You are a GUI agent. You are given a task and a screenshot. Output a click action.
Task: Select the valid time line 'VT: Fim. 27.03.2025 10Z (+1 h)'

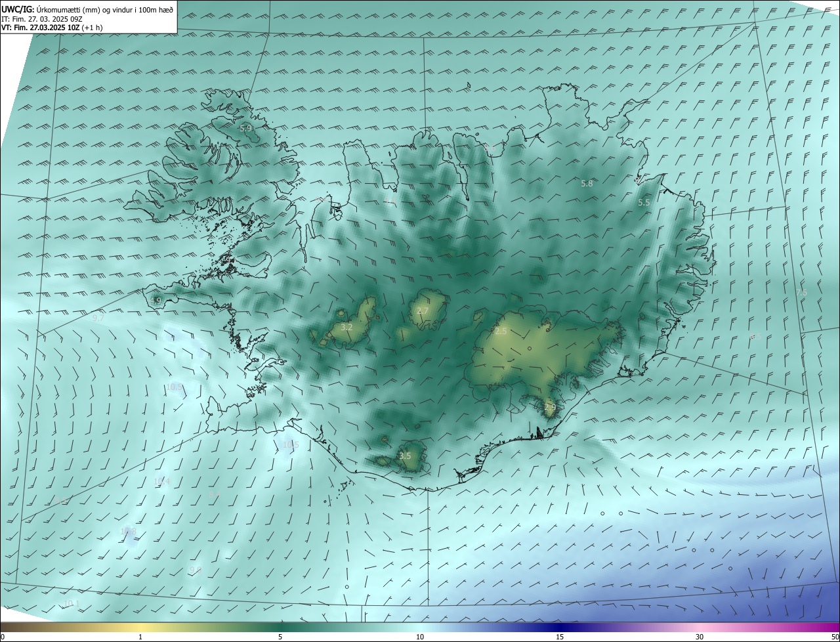click(x=52, y=28)
